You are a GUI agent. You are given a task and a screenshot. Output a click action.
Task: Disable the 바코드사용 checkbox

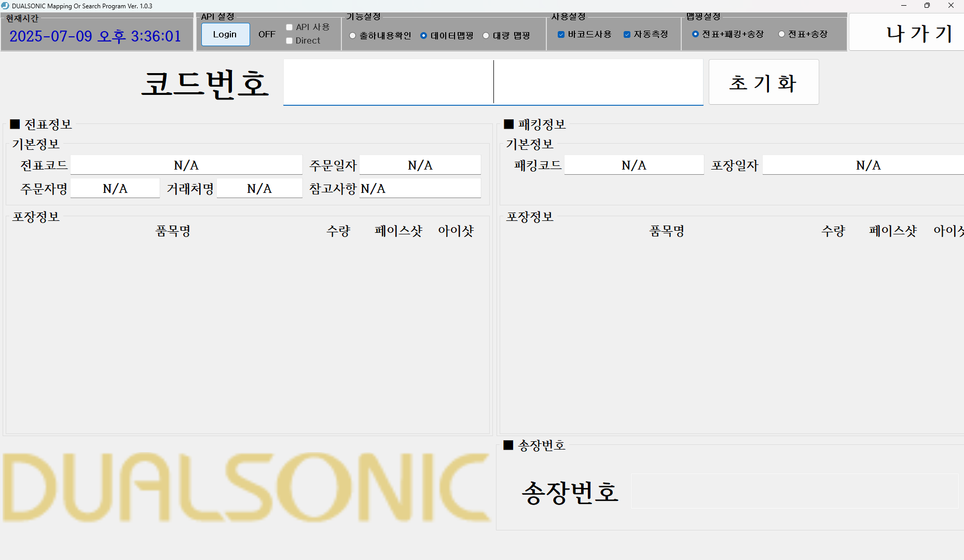(x=561, y=34)
